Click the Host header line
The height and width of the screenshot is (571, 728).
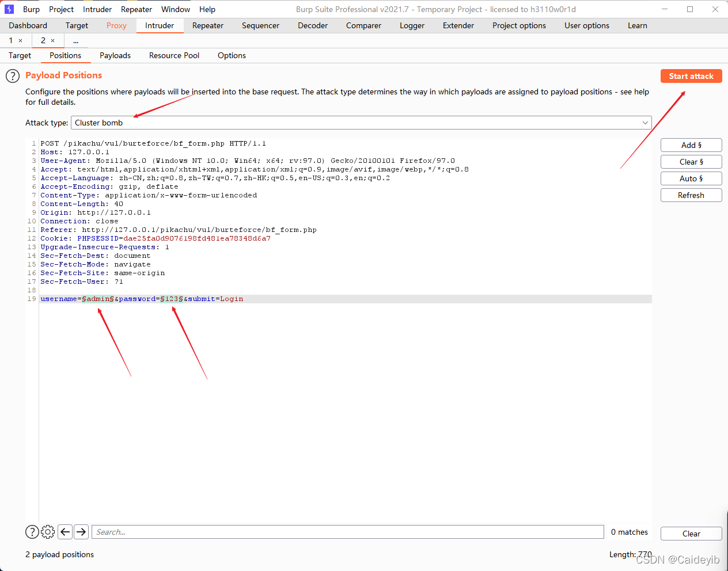[x=75, y=152]
